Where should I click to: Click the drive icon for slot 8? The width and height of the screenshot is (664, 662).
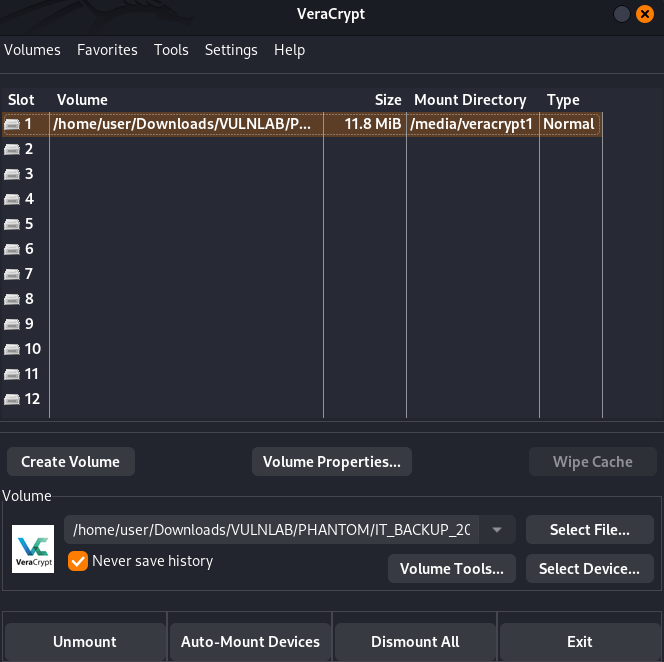click(x=12, y=299)
